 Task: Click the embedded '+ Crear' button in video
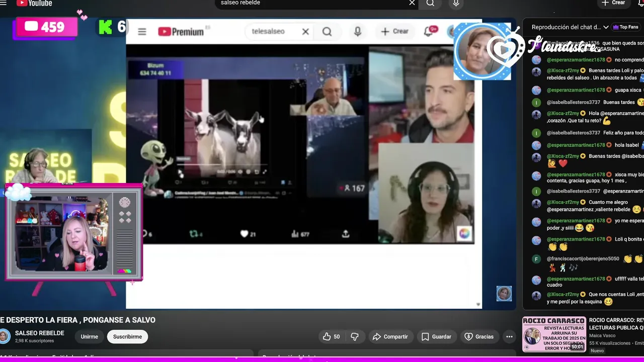(394, 32)
